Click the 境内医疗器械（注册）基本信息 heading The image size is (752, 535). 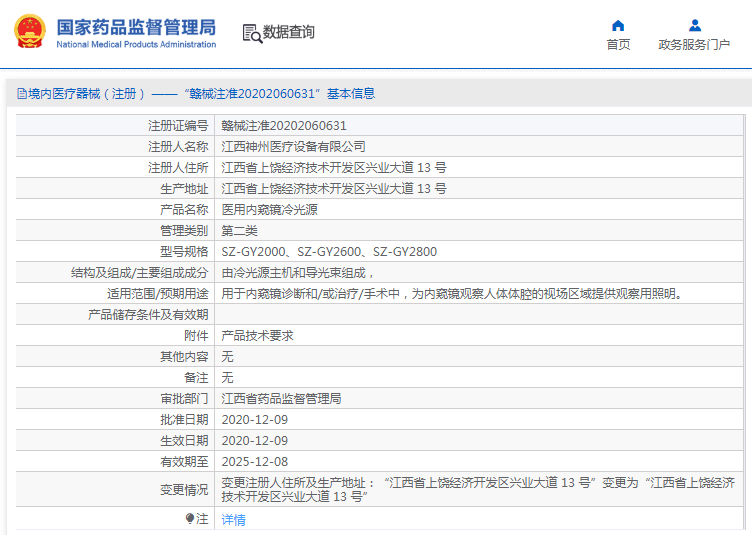[x=201, y=93]
